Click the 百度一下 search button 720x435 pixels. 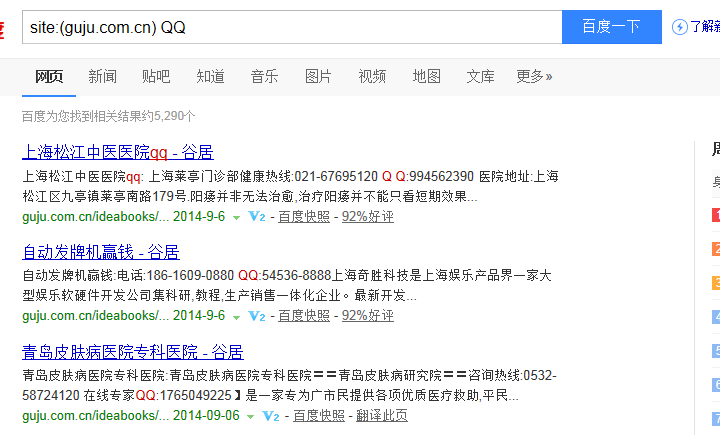coord(612,27)
